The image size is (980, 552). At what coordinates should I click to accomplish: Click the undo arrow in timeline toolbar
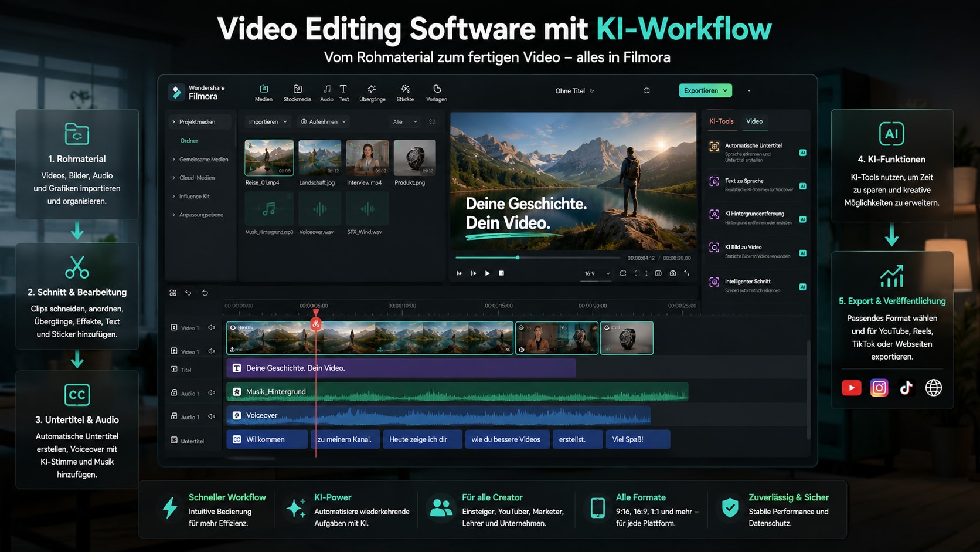pyautogui.click(x=188, y=293)
